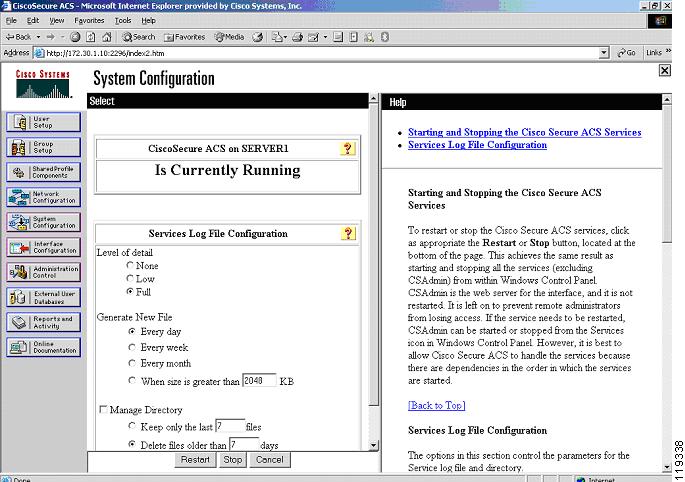
Task: Select When size is greater than option
Action: click(131, 380)
